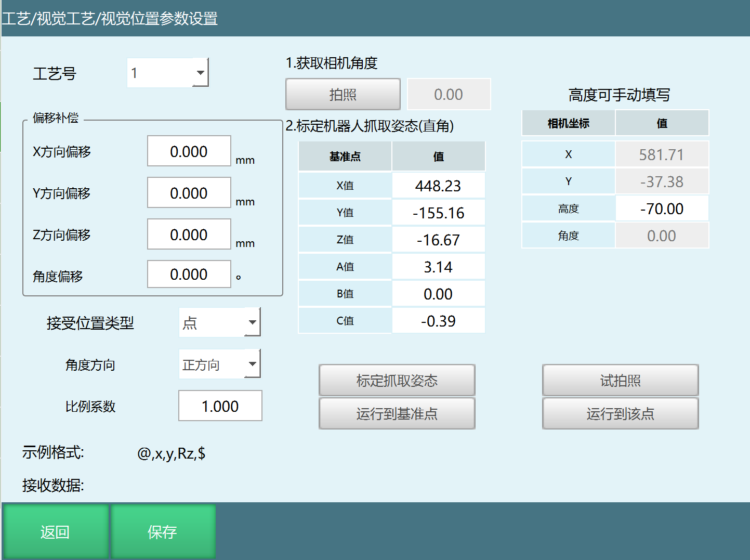Select the C值 cell showing -0.39
The image size is (750, 560).
438,321
